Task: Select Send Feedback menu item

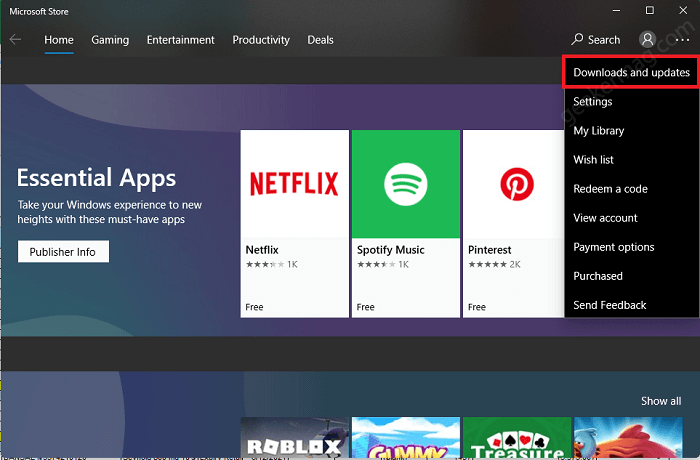Action: pyautogui.click(x=631, y=305)
